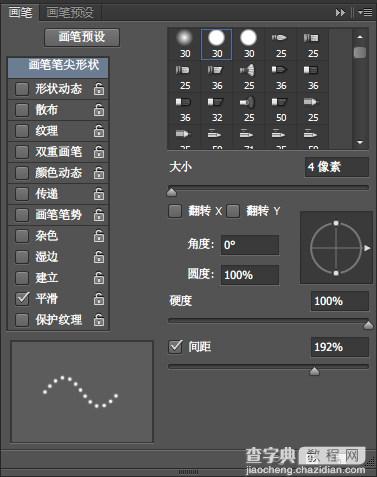Switch to the 画笔 tab
Viewport: 377px width, 477px height.
(x=21, y=13)
